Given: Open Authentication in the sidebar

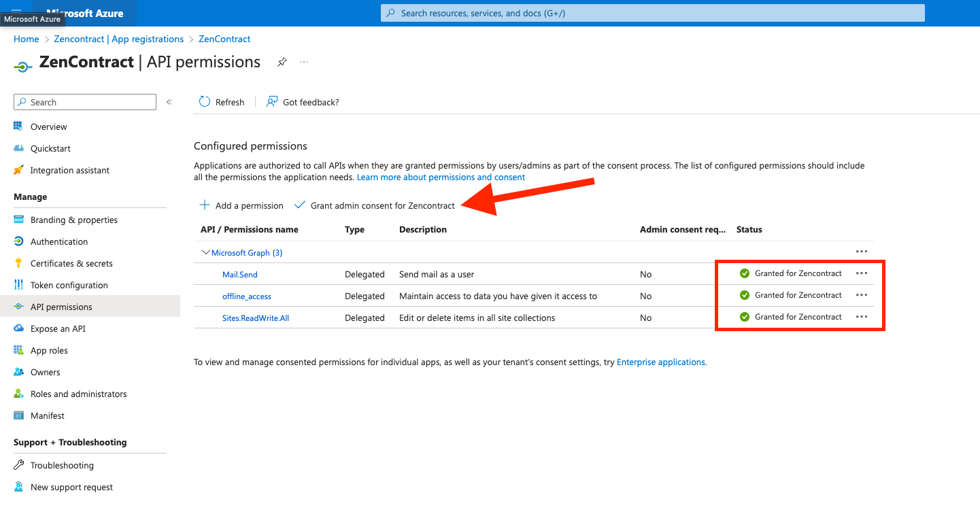Looking at the screenshot, I should point(59,241).
